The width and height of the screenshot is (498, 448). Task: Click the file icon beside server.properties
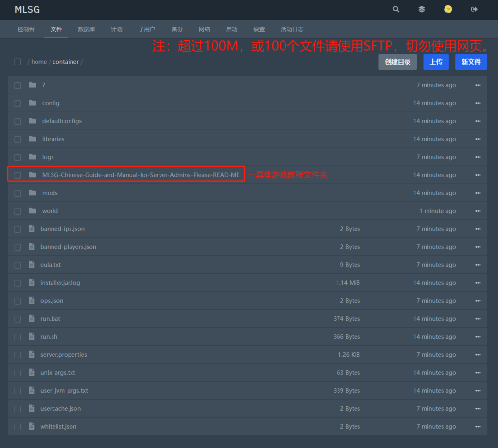(x=32, y=355)
